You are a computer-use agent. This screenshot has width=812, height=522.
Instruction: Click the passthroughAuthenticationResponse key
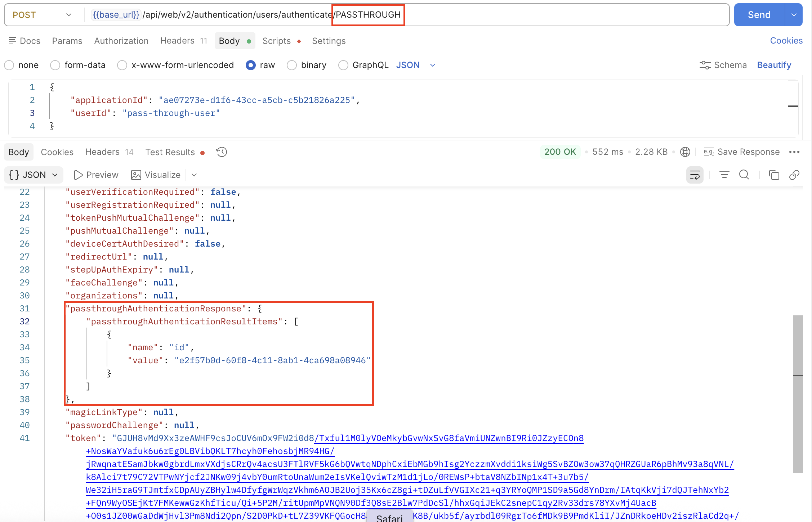156,309
